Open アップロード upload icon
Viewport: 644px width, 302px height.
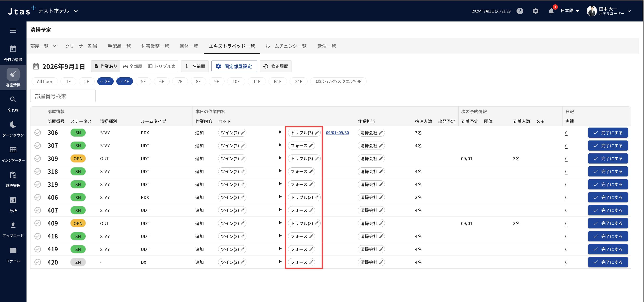(x=13, y=225)
